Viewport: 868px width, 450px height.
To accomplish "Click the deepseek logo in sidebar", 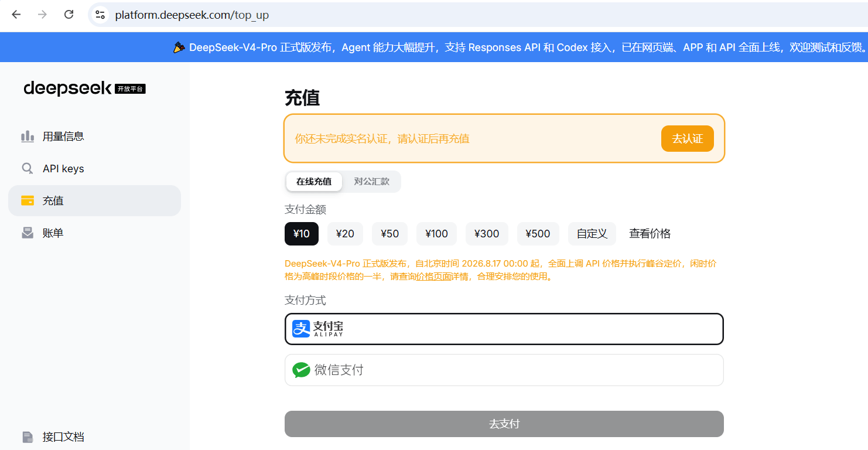I will point(67,88).
